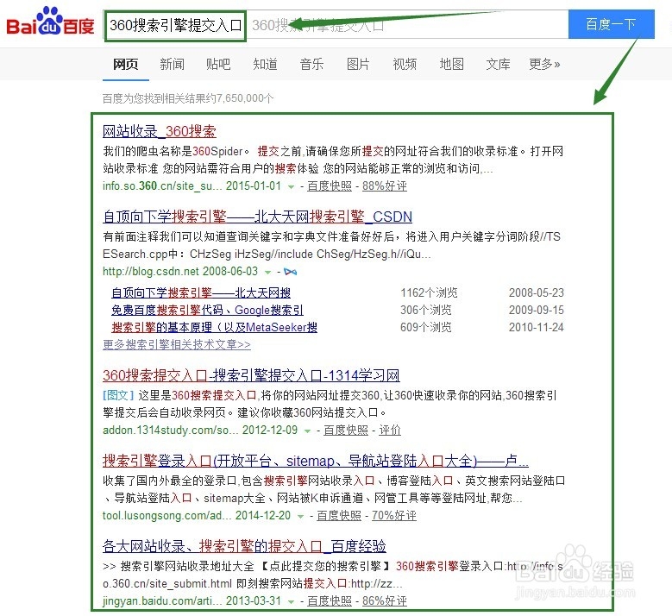This screenshot has height=616, width=672.
Task: Click the result count text 7,650,000个
Action: (245, 98)
